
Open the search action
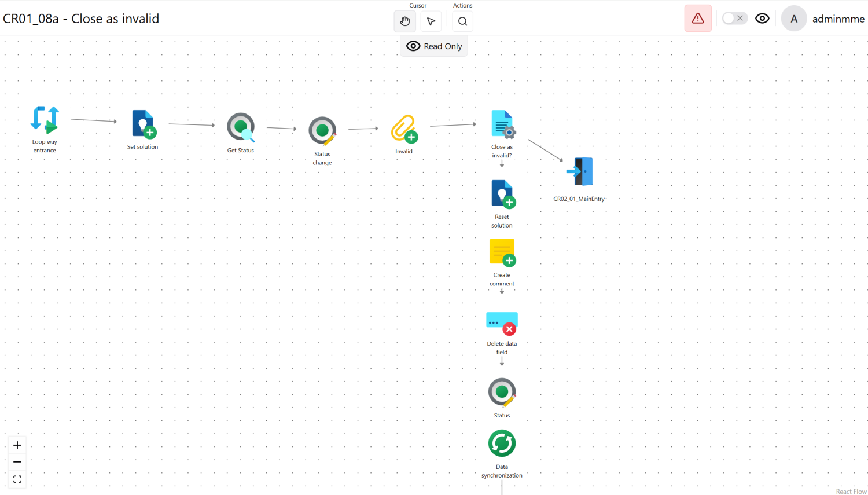(x=462, y=21)
